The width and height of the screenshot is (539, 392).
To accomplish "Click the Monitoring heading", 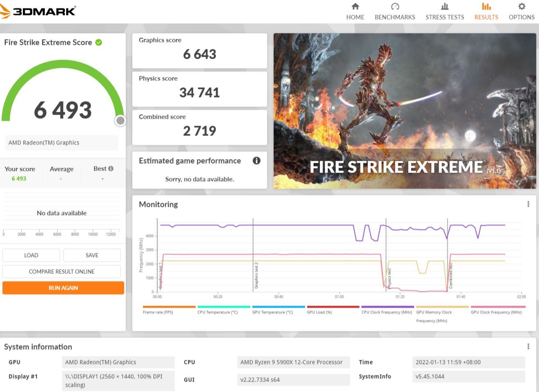I will (x=158, y=204).
